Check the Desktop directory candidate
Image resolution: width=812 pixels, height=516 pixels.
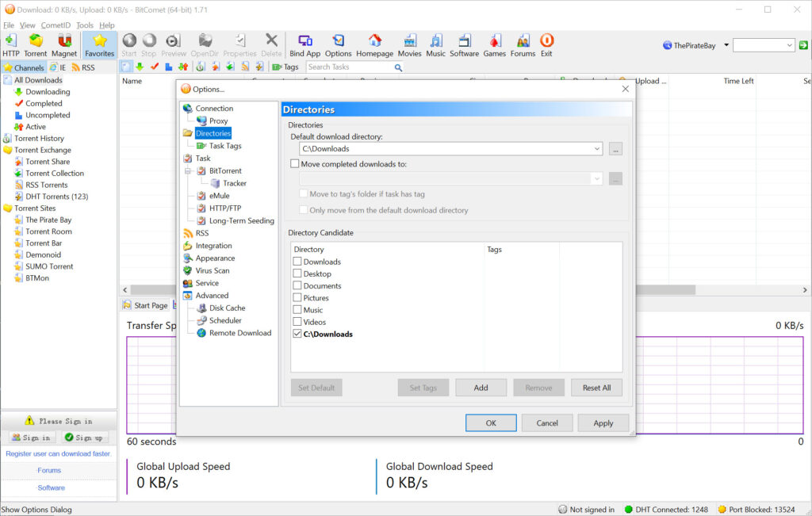click(x=297, y=274)
